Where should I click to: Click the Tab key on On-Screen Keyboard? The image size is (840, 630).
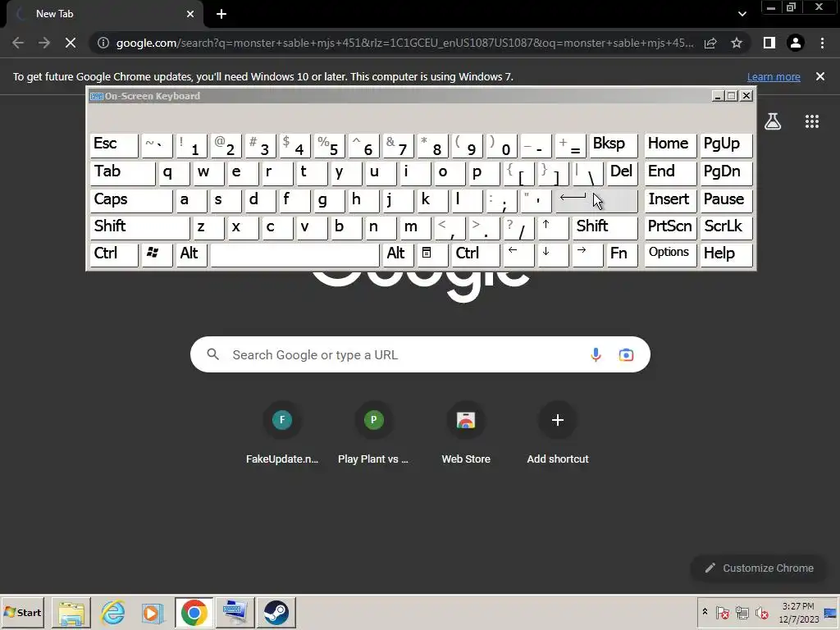coord(123,173)
